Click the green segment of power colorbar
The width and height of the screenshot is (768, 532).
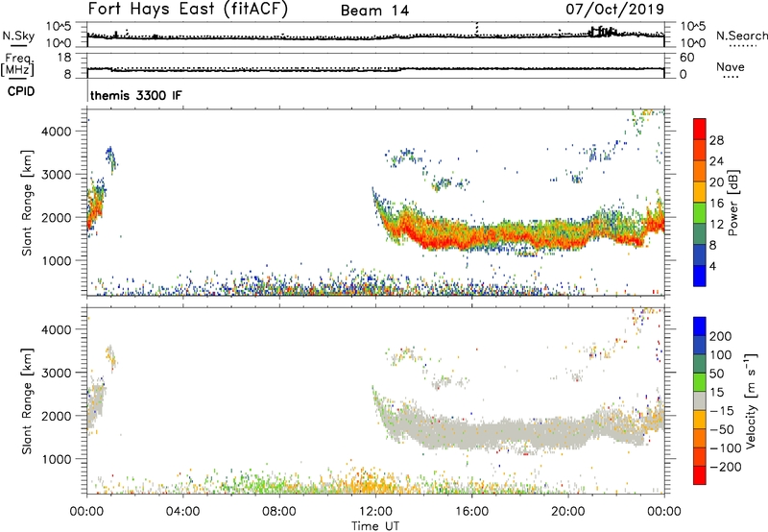pyautogui.click(x=700, y=213)
